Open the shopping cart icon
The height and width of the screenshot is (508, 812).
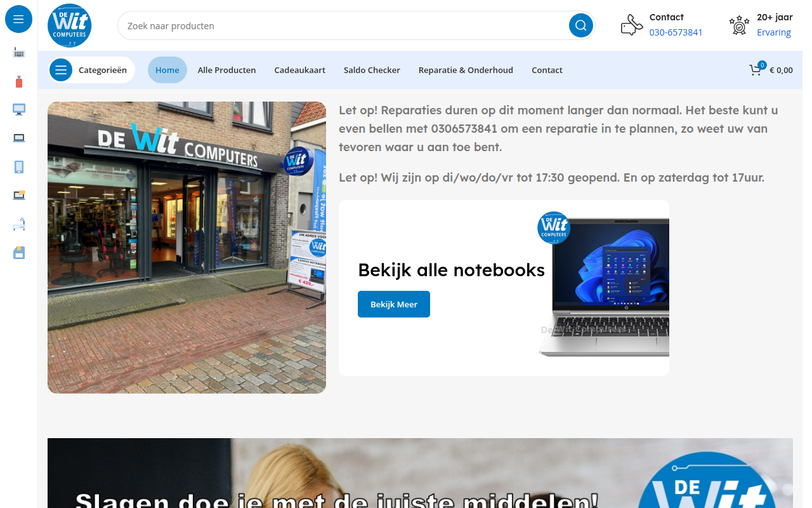point(756,70)
